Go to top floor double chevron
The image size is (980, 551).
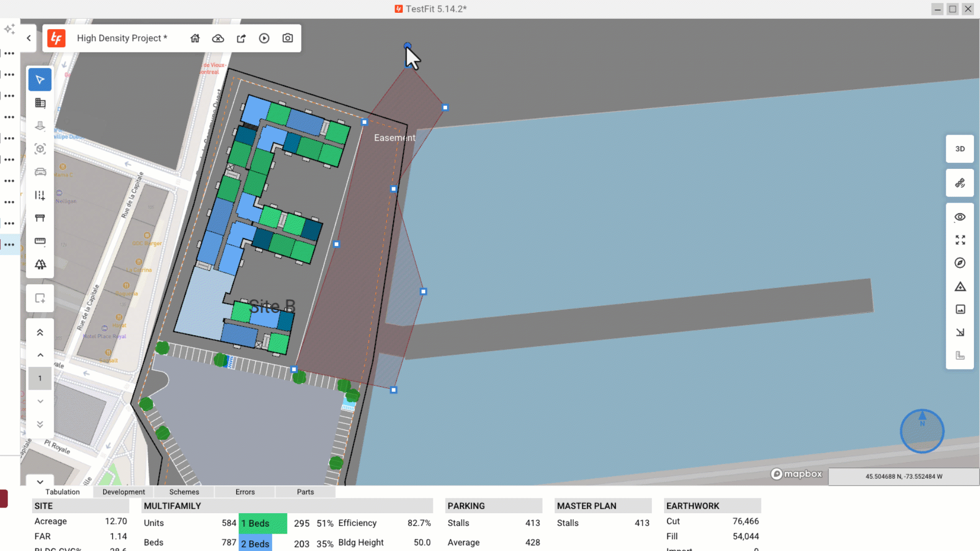(40, 333)
